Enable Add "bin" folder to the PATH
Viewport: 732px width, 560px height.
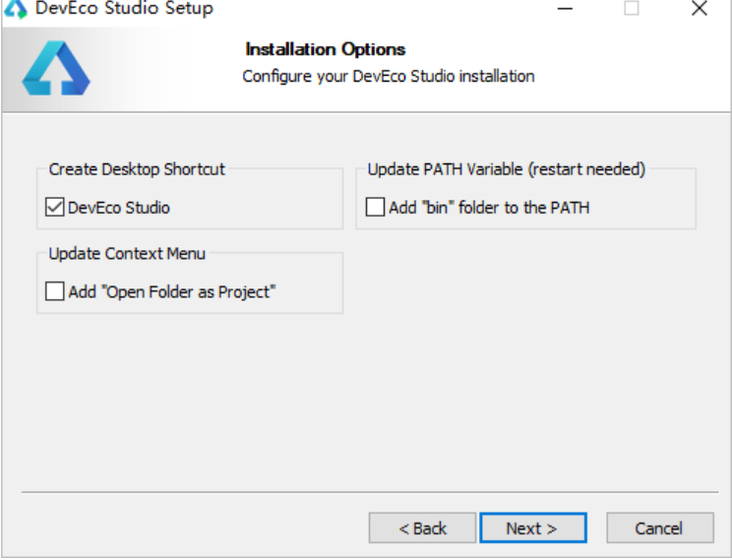375,207
